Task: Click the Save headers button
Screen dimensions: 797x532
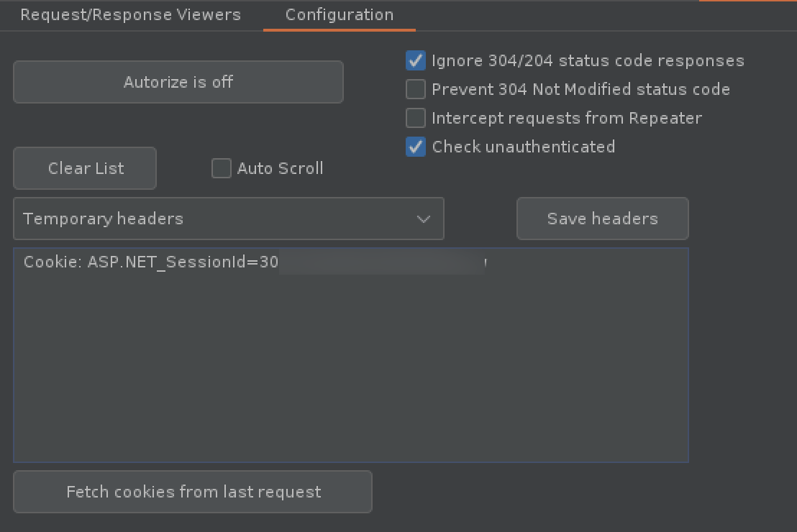Action: [602, 219]
